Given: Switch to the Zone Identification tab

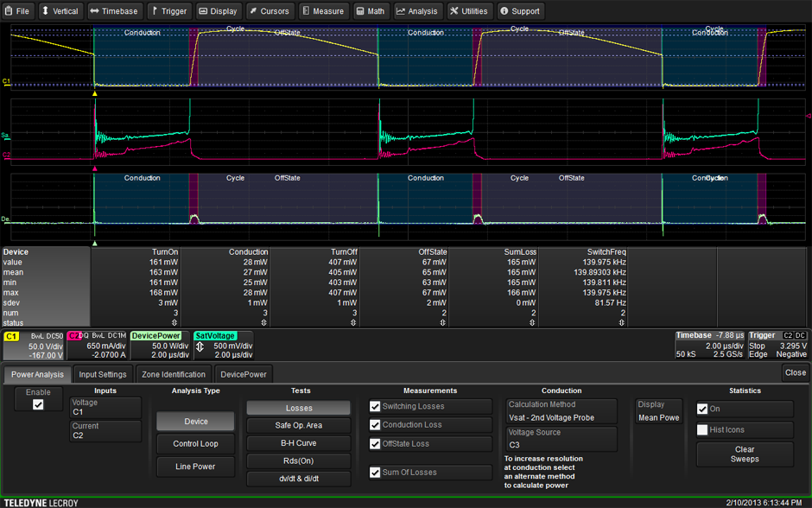Looking at the screenshot, I should click(x=173, y=374).
